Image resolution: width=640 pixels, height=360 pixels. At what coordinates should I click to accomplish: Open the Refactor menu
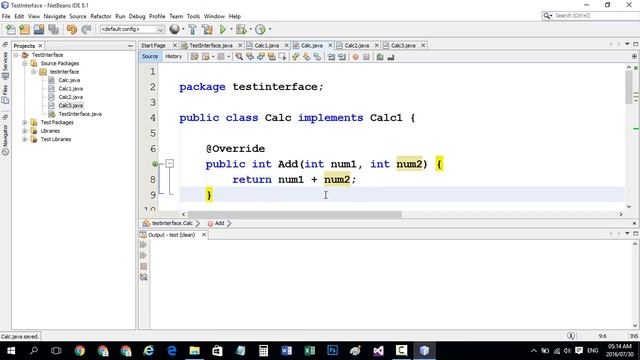pyautogui.click(x=100, y=16)
